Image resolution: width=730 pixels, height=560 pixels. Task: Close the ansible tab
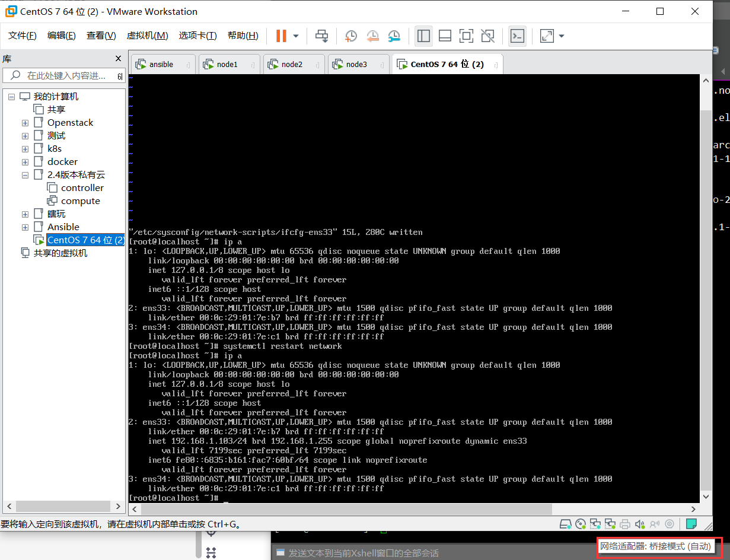[x=188, y=65]
